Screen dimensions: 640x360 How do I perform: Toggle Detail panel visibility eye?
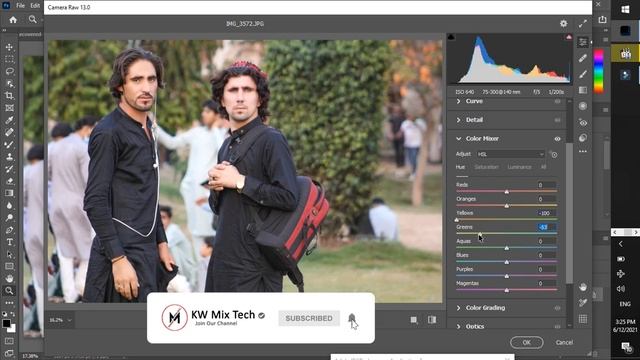(x=557, y=120)
